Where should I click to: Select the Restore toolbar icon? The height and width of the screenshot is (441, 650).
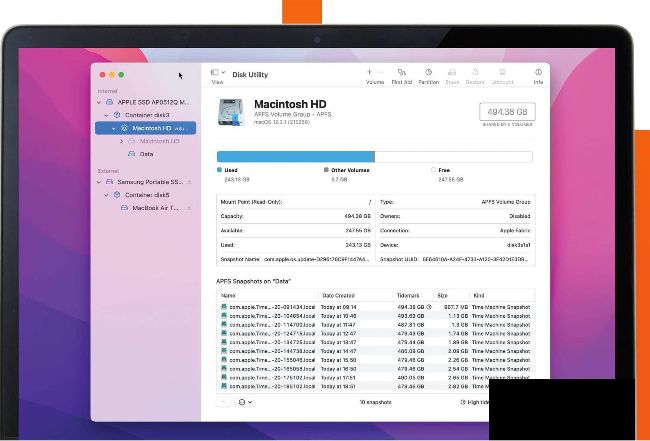(x=476, y=73)
